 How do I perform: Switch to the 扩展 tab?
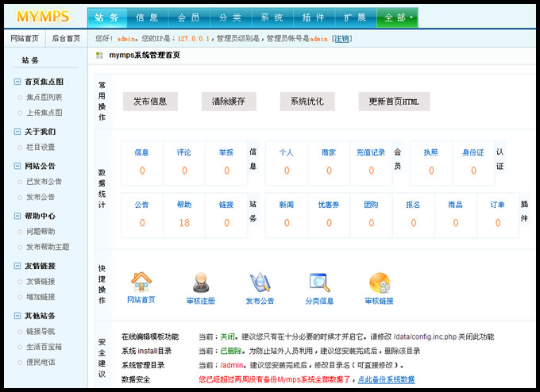click(356, 17)
